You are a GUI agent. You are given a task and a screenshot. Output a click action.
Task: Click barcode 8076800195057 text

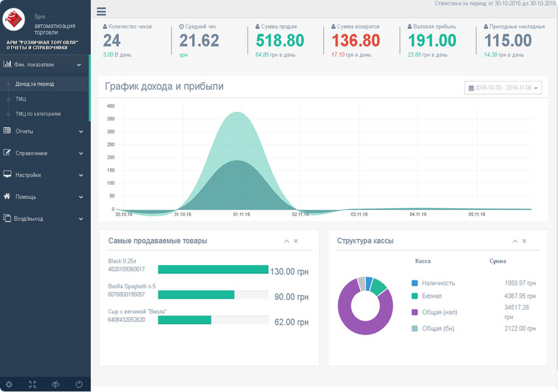click(126, 294)
